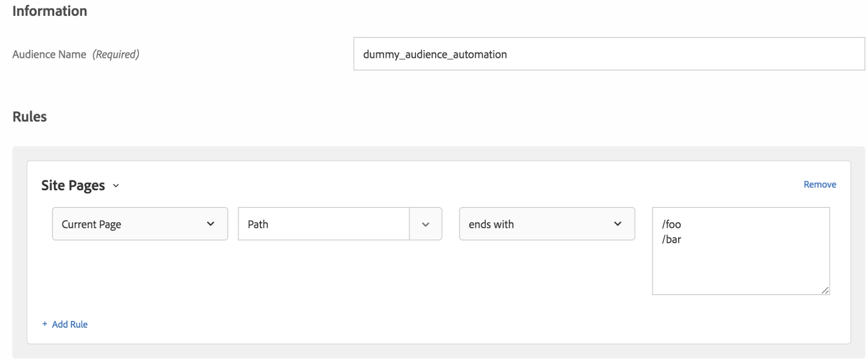Click the chevron in the ends with dropdown
Image resolution: width=868 pixels, height=362 pixels.
tap(618, 224)
